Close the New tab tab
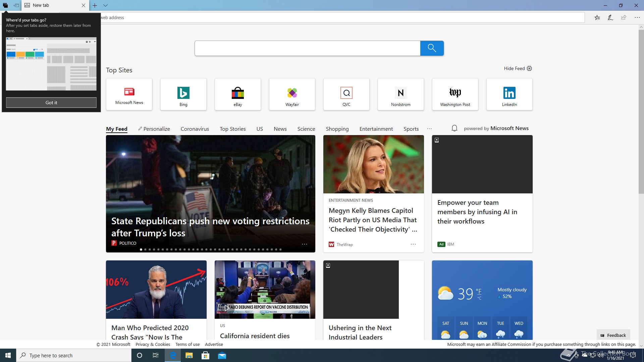 [84, 5]
